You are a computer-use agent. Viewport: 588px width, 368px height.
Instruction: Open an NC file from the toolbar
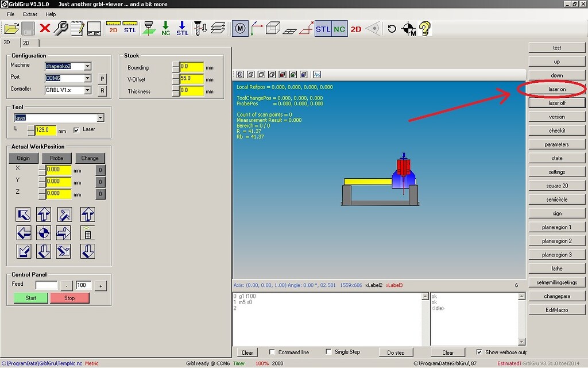[x=11, y=28]
